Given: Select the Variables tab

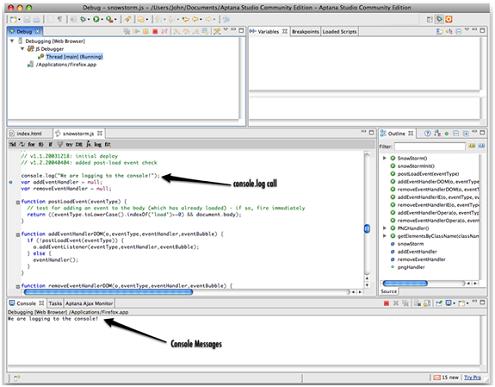Looking at the screenshot, I should (x=269, y=31).
